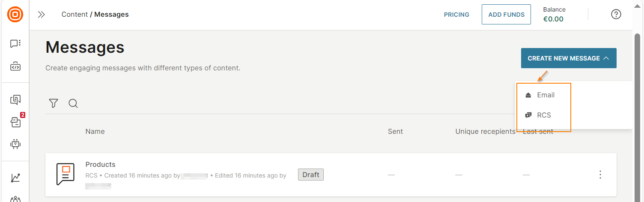Open three-dot menu for Products message
Screen dimensions: 644x202
(x=600, y=175)
